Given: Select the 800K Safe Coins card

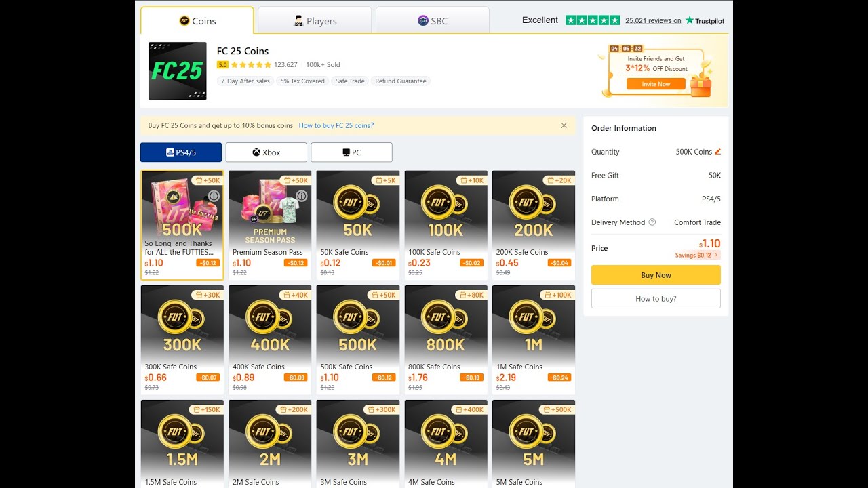Looking at the screenshot, I should tap(446, 340).
